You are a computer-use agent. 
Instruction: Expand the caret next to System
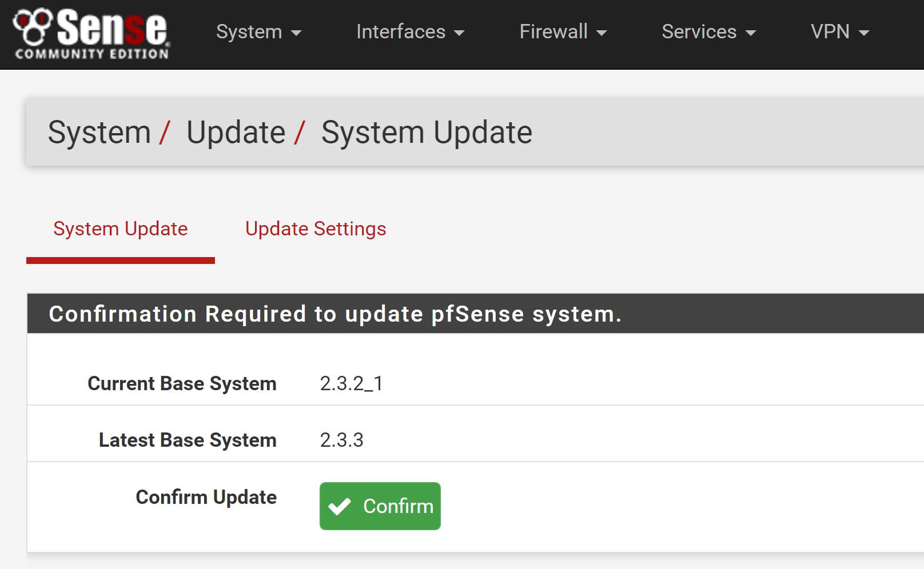click(x=296, y=33)
